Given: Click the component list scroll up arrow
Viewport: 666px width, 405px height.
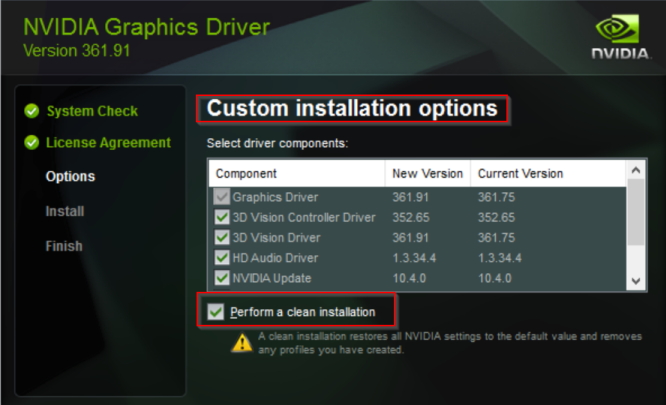Looking at the screenshot, I should (636, 170).
